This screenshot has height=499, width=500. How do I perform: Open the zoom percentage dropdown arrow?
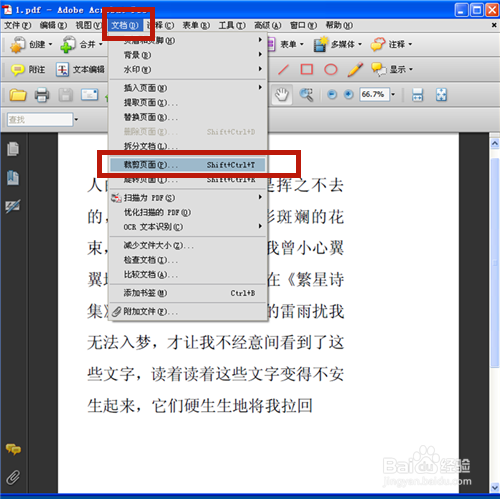(393, 95)
